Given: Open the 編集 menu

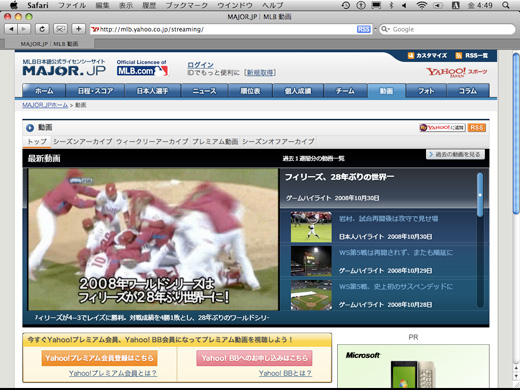Looking at the screenshot, I should 102,5.
